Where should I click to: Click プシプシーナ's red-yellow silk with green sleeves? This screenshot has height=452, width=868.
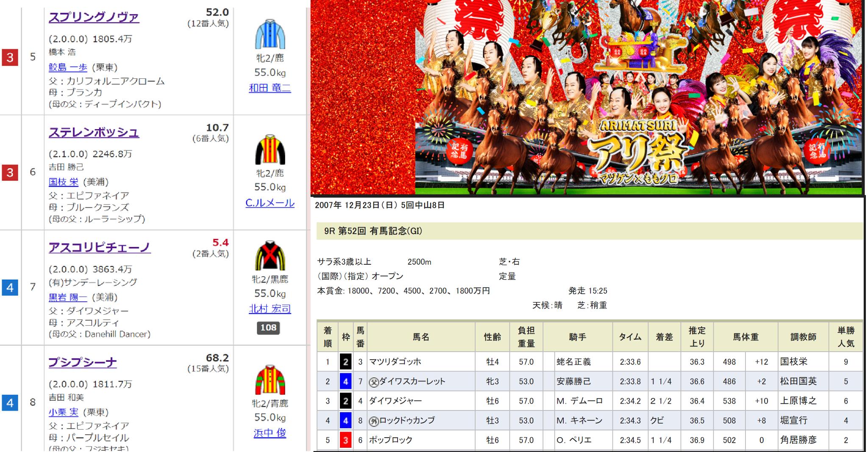270,380
